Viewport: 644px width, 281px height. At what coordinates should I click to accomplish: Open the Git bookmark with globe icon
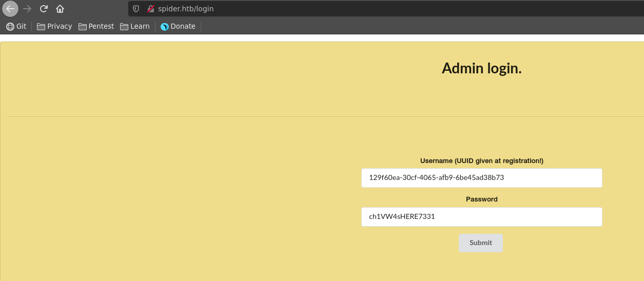(16, 26)
